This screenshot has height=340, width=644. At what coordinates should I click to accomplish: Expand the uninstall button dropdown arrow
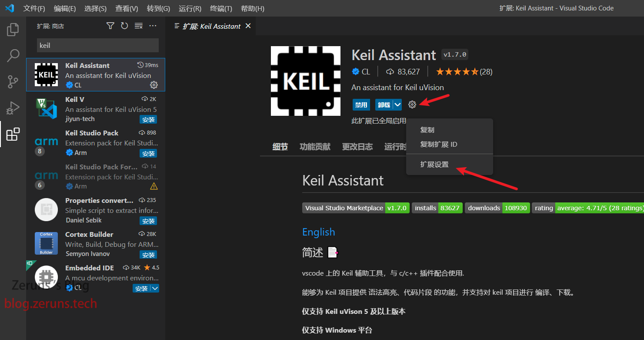(x=397, y=104)
